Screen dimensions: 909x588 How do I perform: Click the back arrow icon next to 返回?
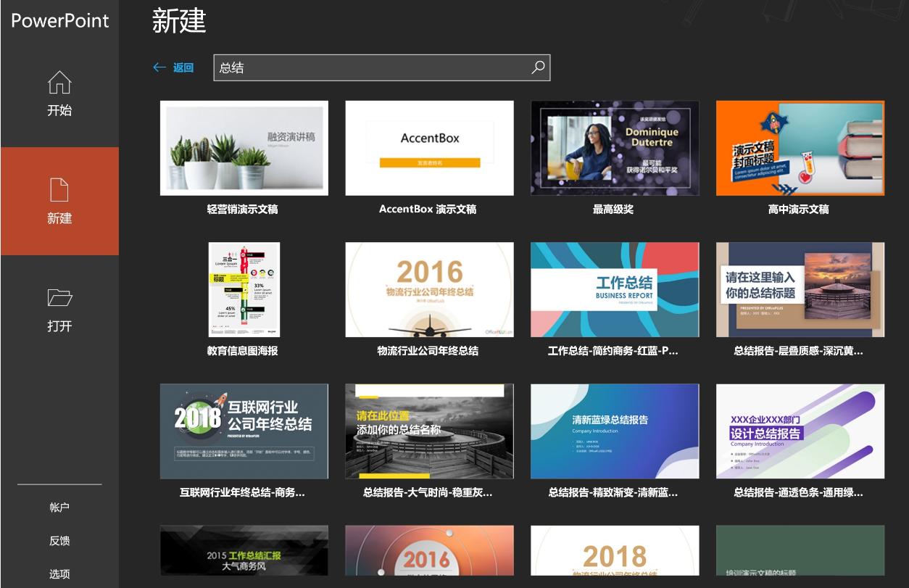pos(159,67)
